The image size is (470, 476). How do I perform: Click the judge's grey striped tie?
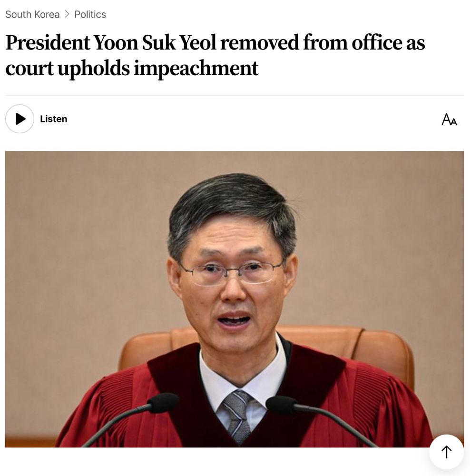[238, 416]
